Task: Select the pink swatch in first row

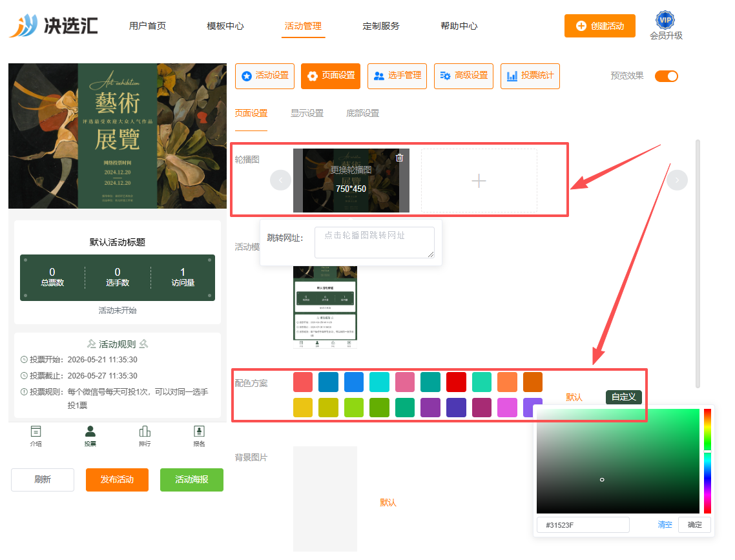Action: [405, 382]
